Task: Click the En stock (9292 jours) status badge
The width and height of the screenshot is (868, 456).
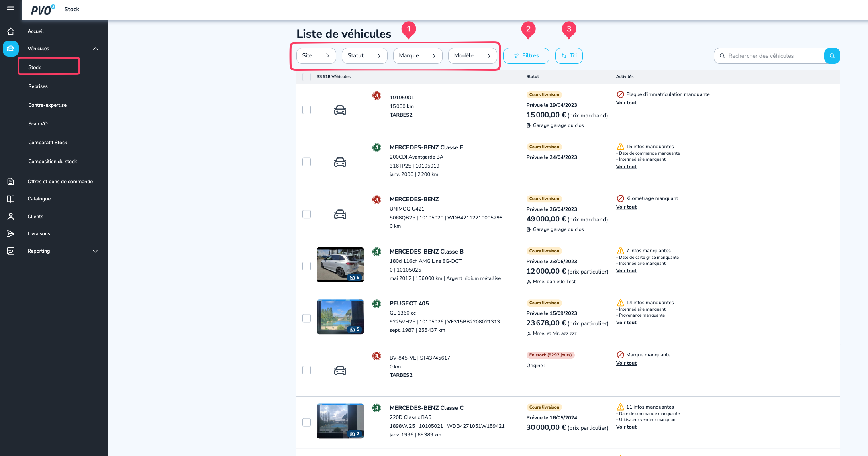Action: [x=550, y=355]
